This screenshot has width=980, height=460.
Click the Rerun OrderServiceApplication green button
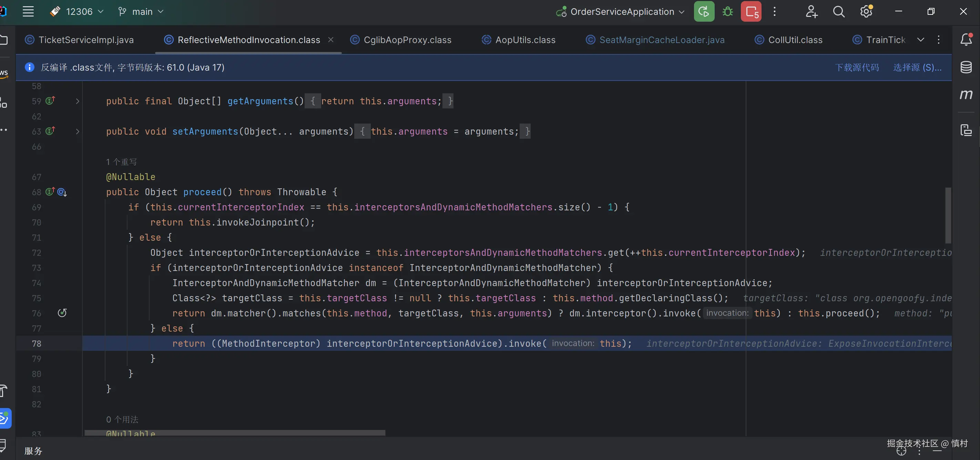pos(704,11)
